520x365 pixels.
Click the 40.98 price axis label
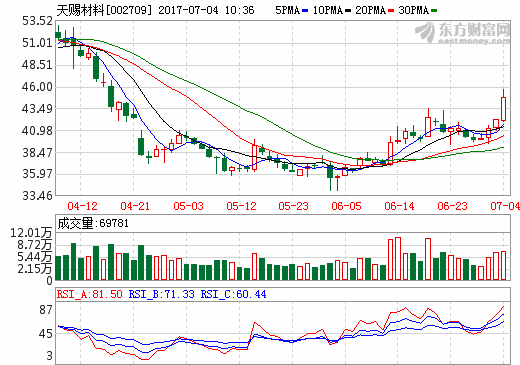tap(37, 131)
